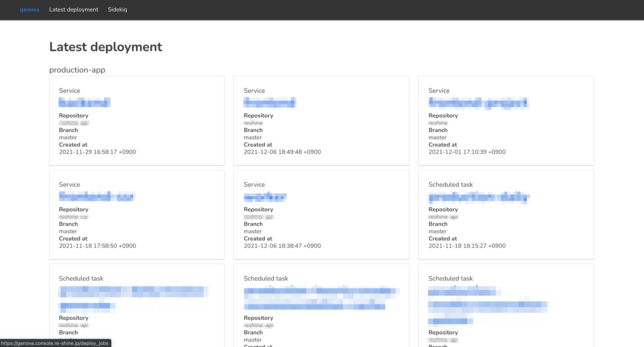Open service link in card created 2021-12-01 17:10:39

pyautogui.click(x=479, y=103)
